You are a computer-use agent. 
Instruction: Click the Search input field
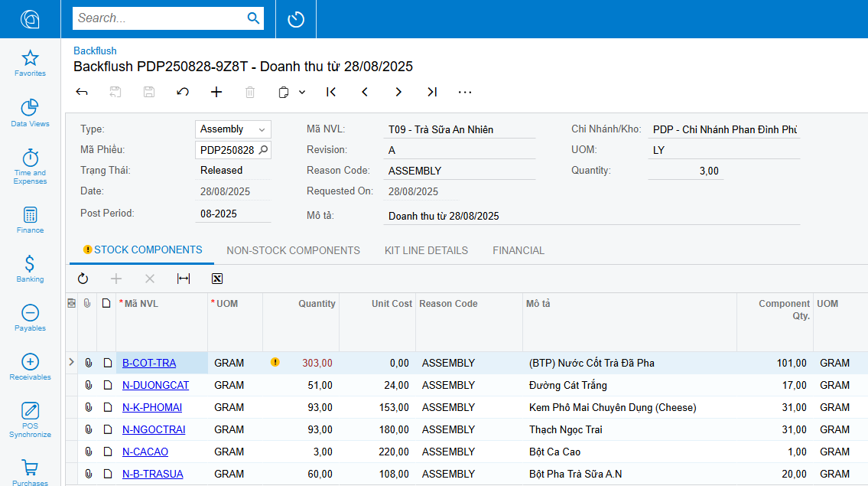tap(159, 18)
